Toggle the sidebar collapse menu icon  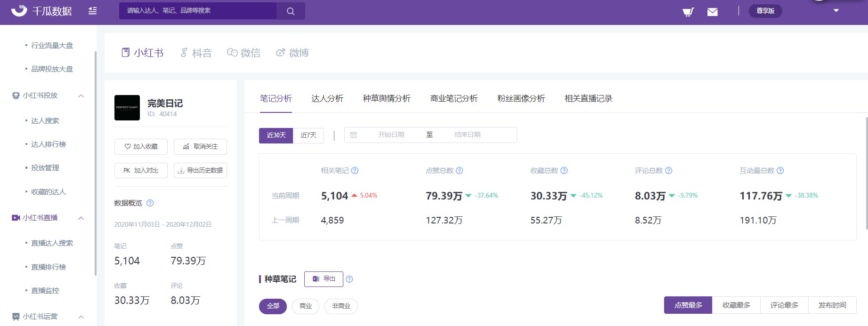coord(92,11)
